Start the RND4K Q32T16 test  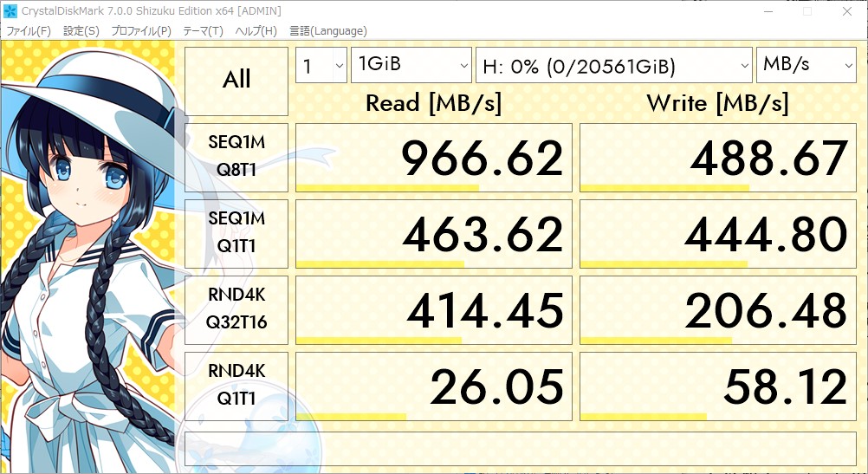pos(236,310)
